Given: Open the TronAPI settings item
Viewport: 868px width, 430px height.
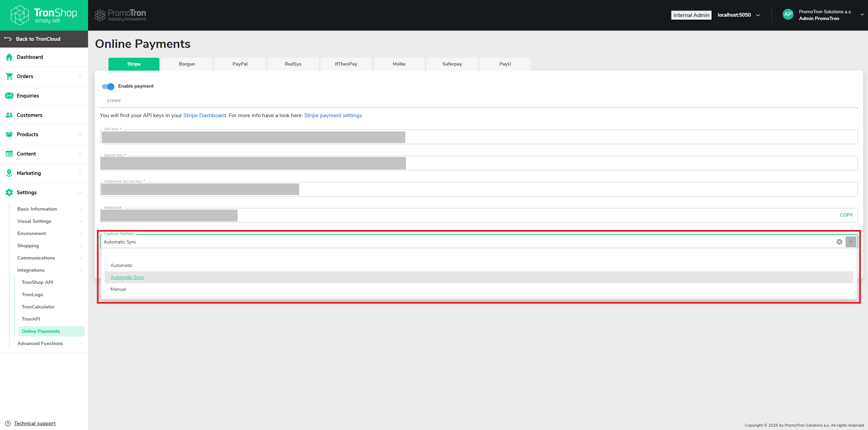Looking at the screenshot, I should 31,319.
